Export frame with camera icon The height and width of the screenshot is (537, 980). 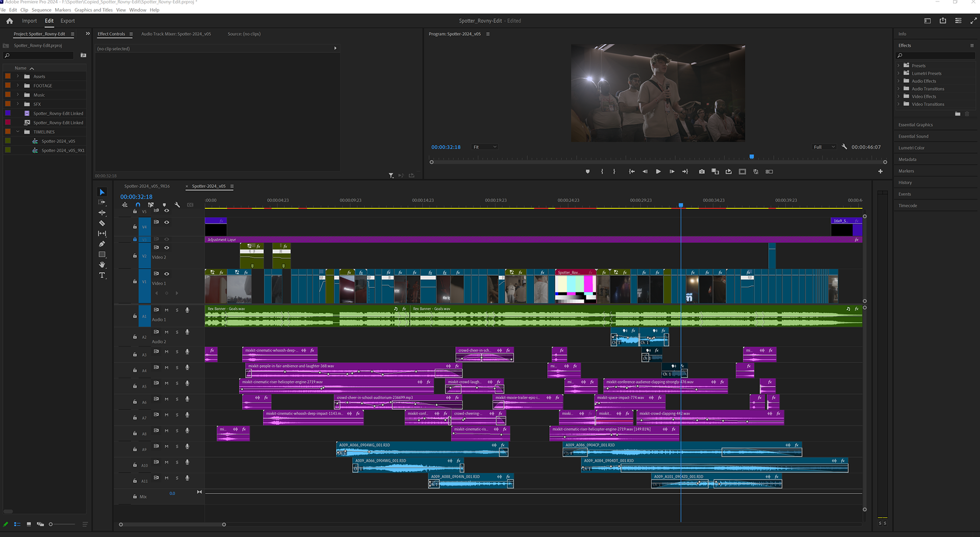tap(702, 172)
